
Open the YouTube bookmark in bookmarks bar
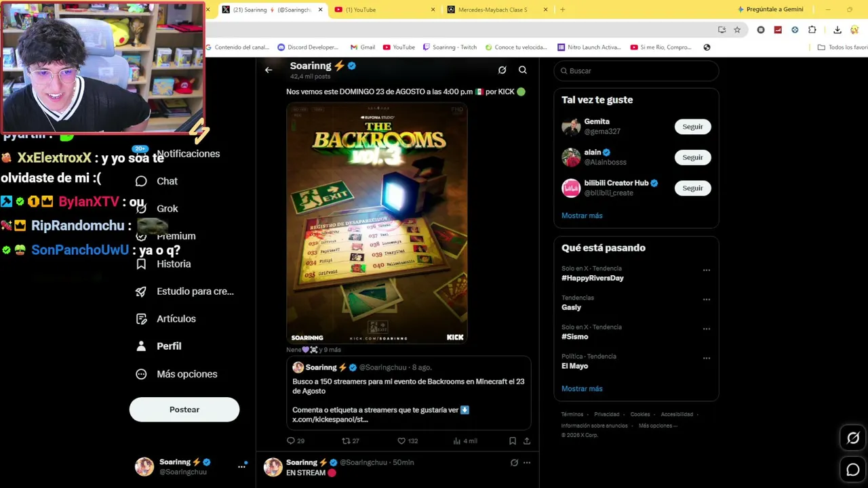pos(399,47)
